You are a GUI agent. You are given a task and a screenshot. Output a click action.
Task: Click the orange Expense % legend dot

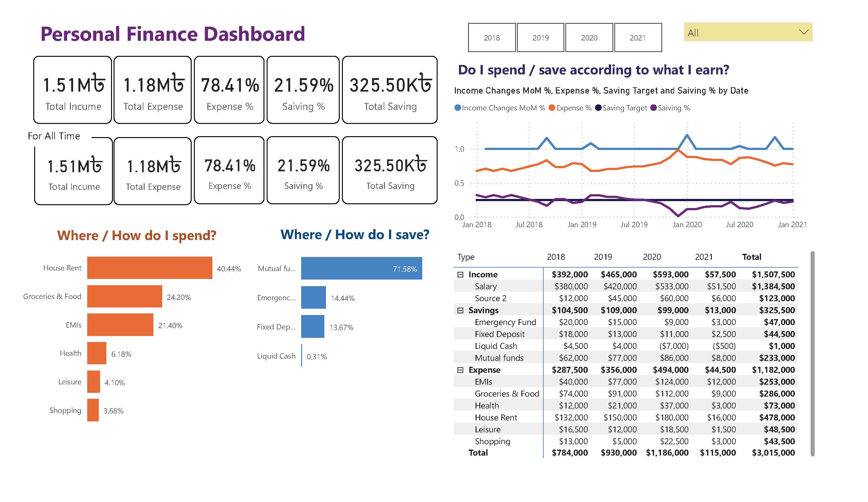coord(552,108)
